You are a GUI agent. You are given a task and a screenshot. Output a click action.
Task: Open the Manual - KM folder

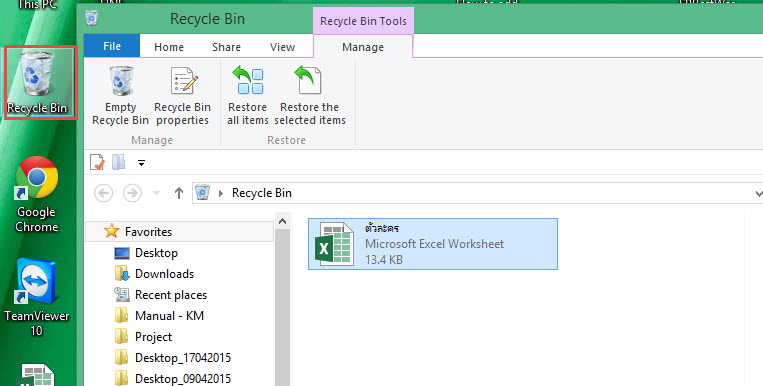coord(169,316)
